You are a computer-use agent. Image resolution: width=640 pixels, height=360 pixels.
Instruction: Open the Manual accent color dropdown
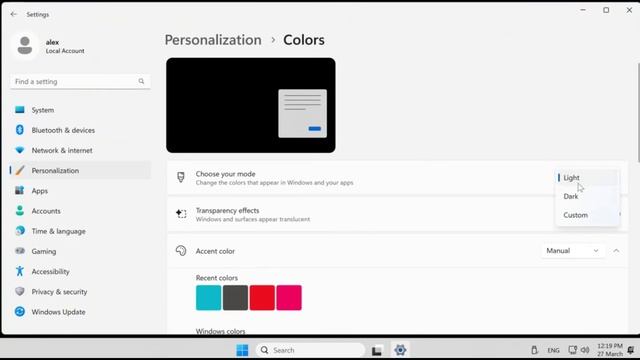pyautogui.click(x=572, y=251)
